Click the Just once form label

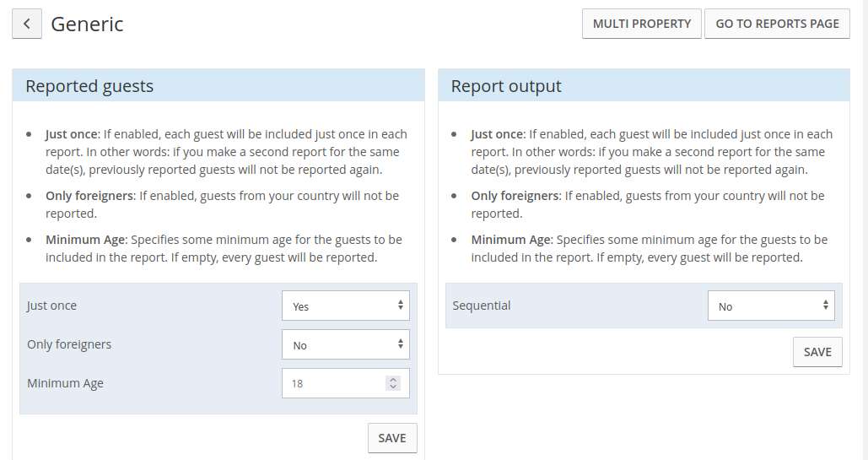(52, 306)
